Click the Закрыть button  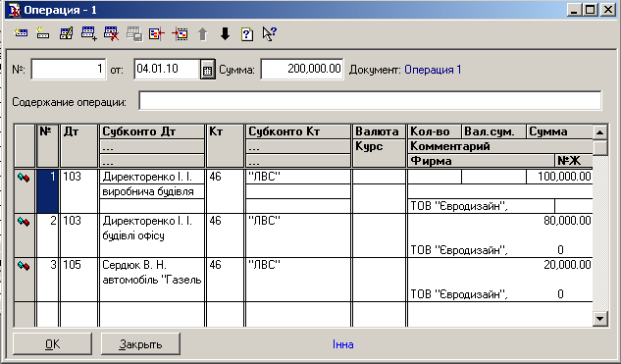[x=140, y=343]
